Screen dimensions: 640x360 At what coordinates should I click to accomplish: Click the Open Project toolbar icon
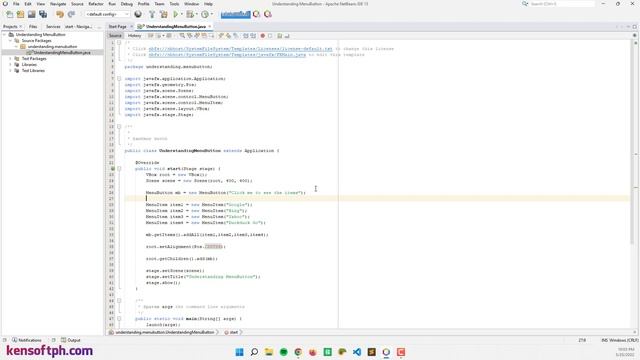click(x=31, y=14)
